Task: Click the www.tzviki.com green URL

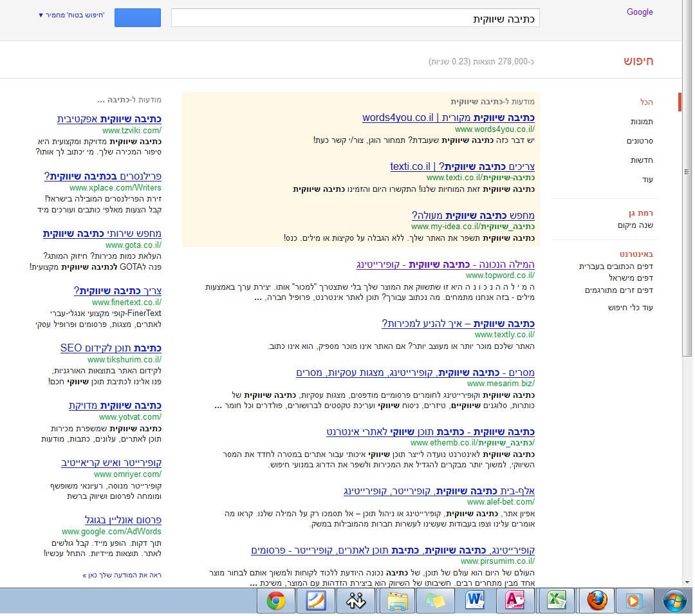Action: point(132,131)
